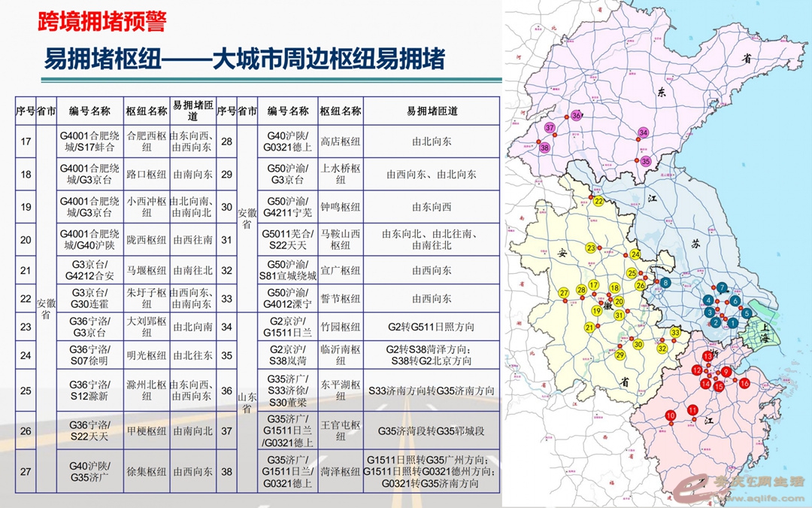Select blue map marker number 7
The image size is (812, 508).
pos(723,287)
